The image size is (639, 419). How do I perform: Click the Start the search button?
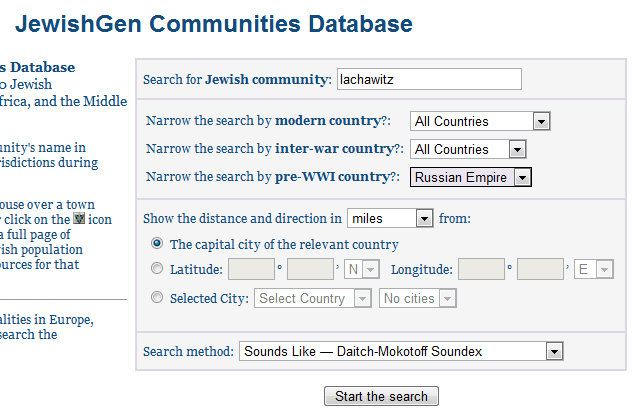[381, 396]
